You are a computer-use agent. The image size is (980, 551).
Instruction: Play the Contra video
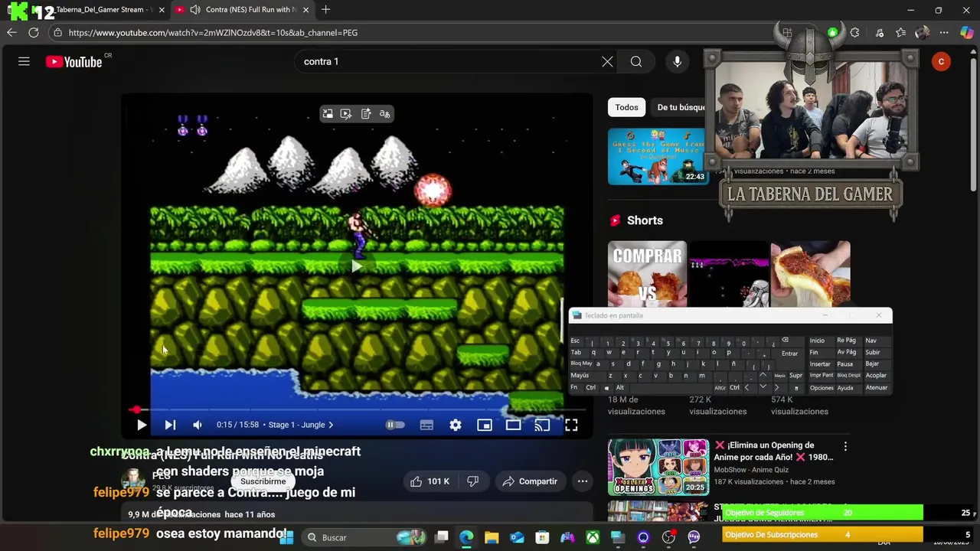point(142,425)
